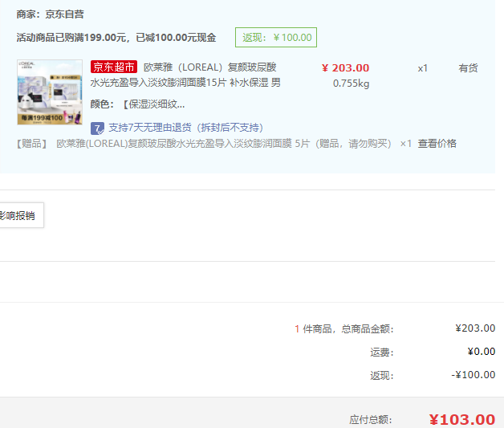
Task: Click the 7-day return shield icon
Action: [97, 128]
